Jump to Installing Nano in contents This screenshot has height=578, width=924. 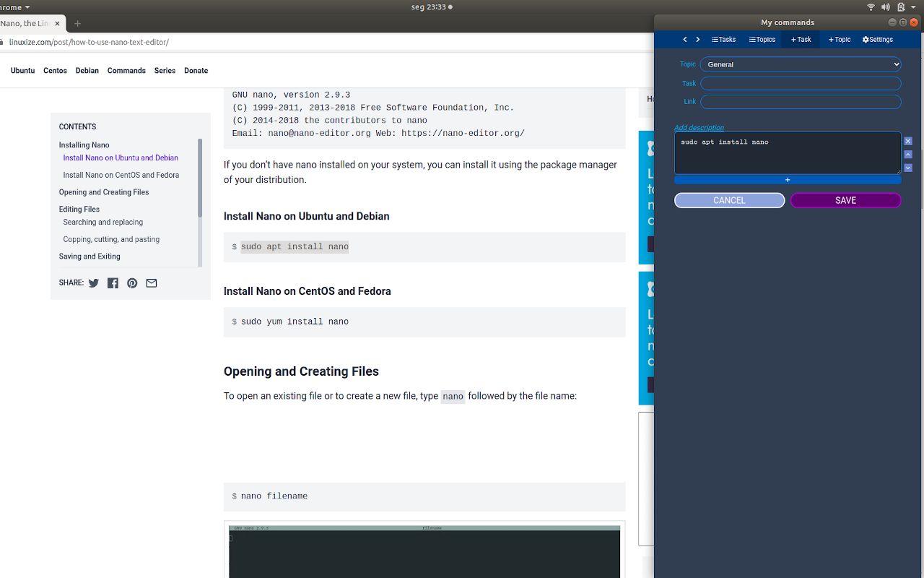[84, 145]
